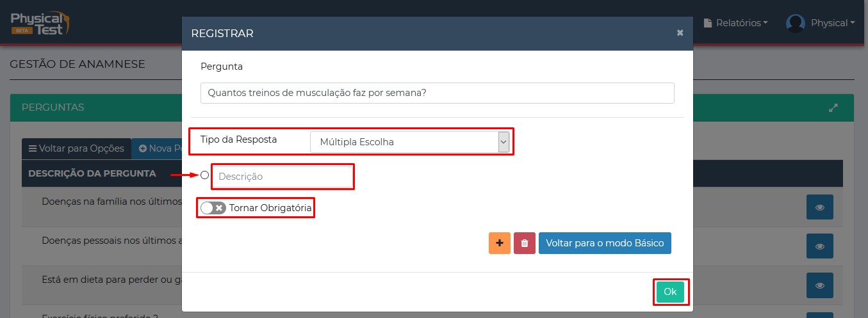Click the Physical Test logo
The height and width of the screenshot is (318, 868).
[40, 23]
